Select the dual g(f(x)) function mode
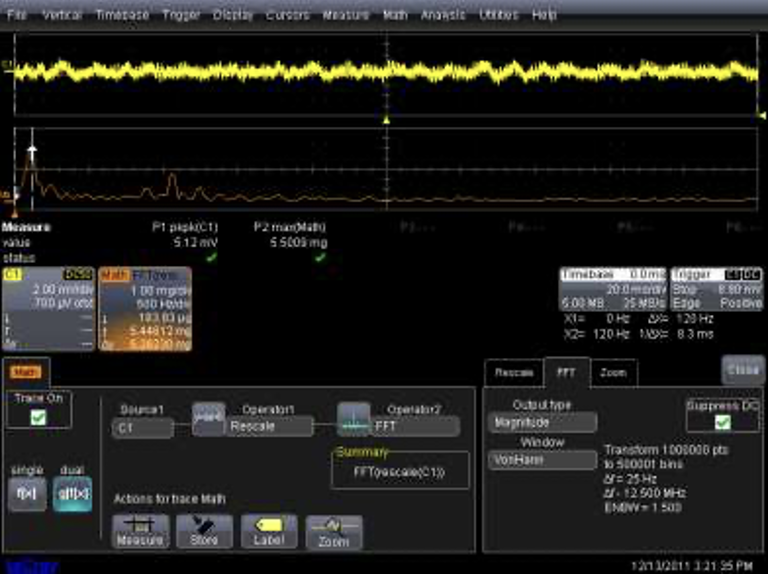768x574 pixels. [x=72, y=492]
